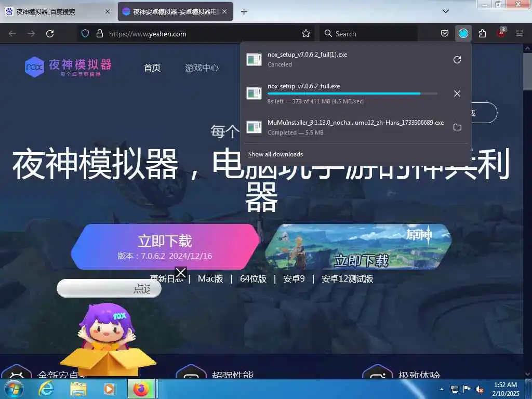Viewport: 532px width, 399px height.
Task: Open a new browser tab
Action: point(244,12)
